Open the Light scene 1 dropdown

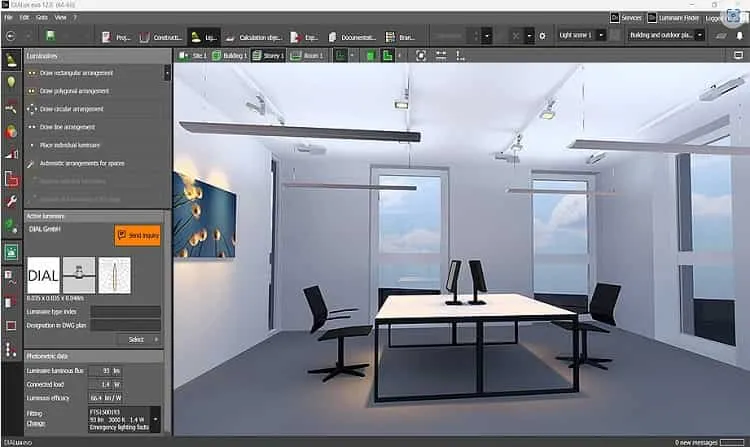click(582, 35)
